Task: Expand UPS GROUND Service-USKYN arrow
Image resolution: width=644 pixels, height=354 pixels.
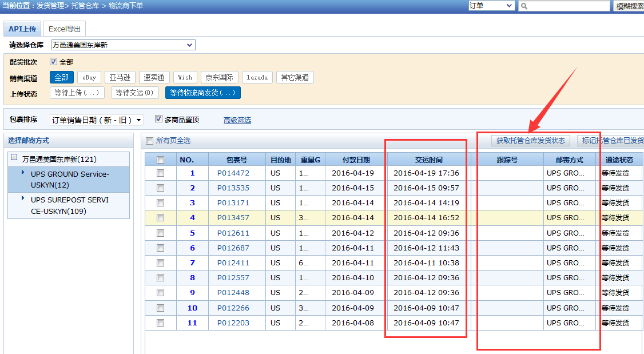Action: tap(23, 172)
